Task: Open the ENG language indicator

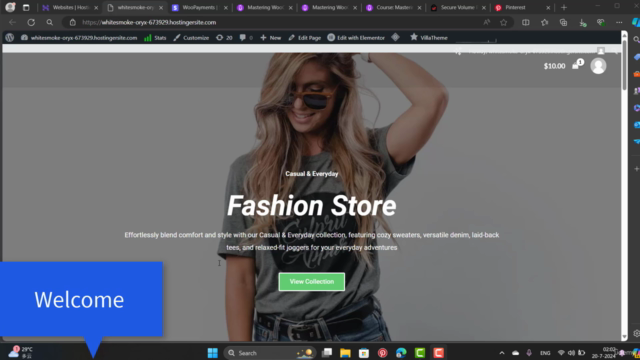Action: click(545, 353)
